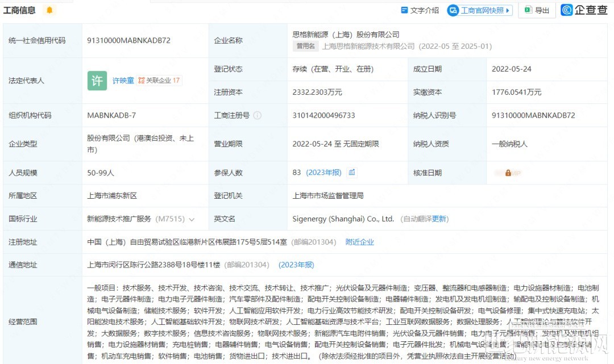Click 新能源技术推广服务 industry value
Viewport: 614px width, 364px height.
point(119,219)
